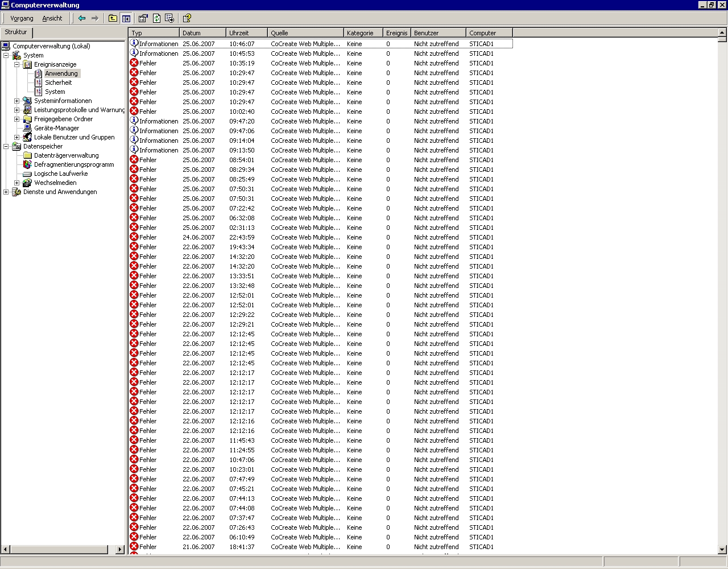728x569 pixels.
Task: Select the Informationen cell of the 09:47:20 event
Action: coord(159,121)
